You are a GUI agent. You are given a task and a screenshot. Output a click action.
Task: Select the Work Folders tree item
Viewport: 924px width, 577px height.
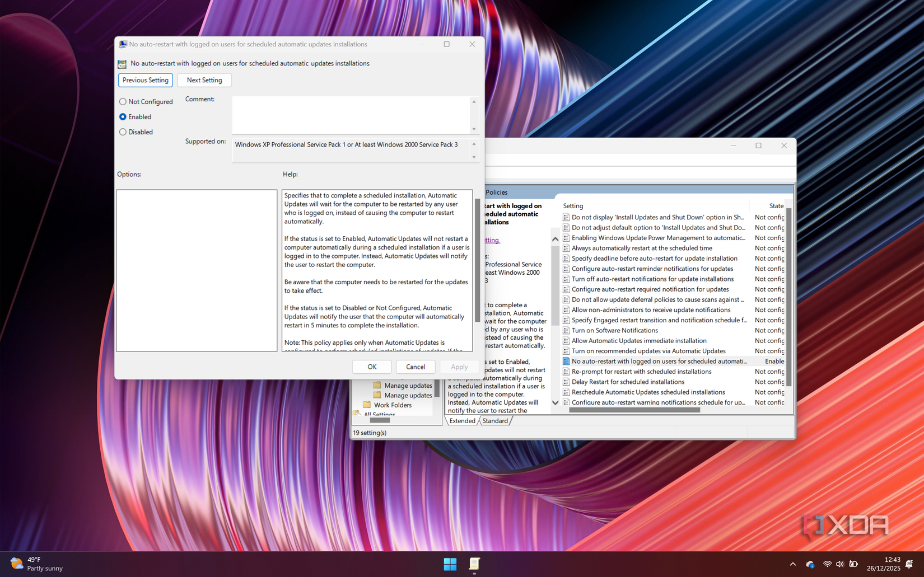point(393,405)
